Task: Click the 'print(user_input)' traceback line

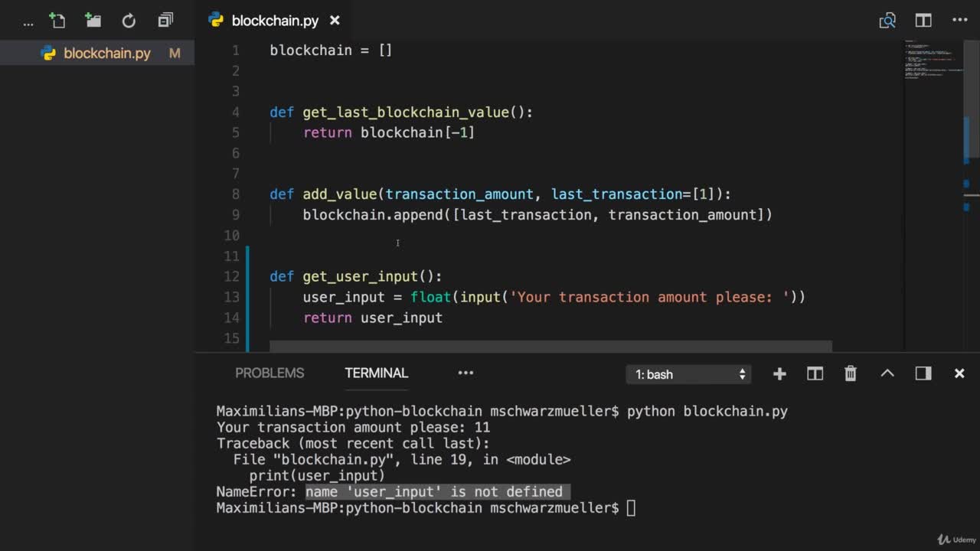Action: point(317,476)
